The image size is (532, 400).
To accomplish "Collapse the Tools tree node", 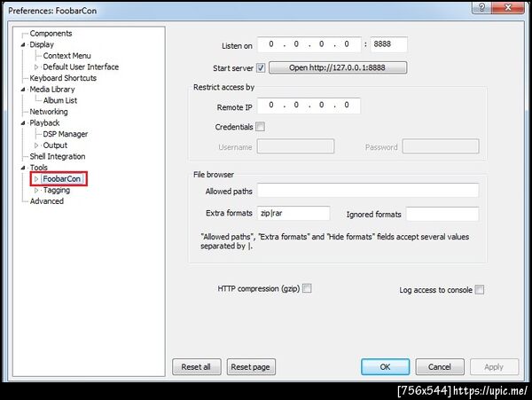I will (23, 168).
